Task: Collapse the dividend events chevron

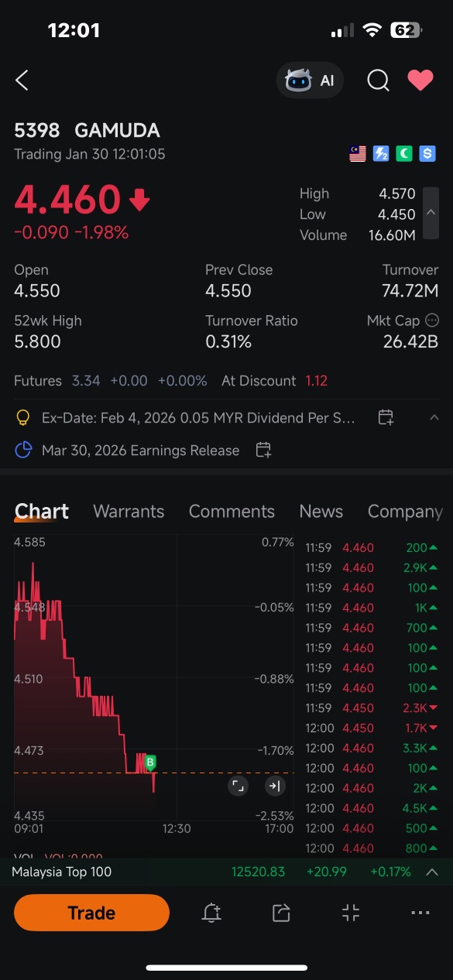Action: 434,417
